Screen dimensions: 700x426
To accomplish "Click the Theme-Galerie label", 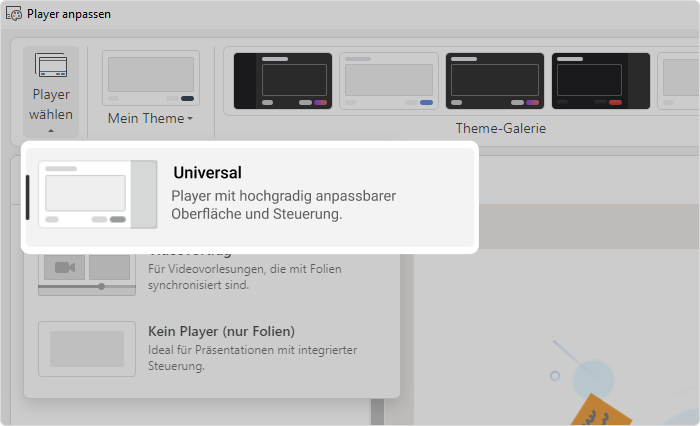I will (x=500, y=129).
